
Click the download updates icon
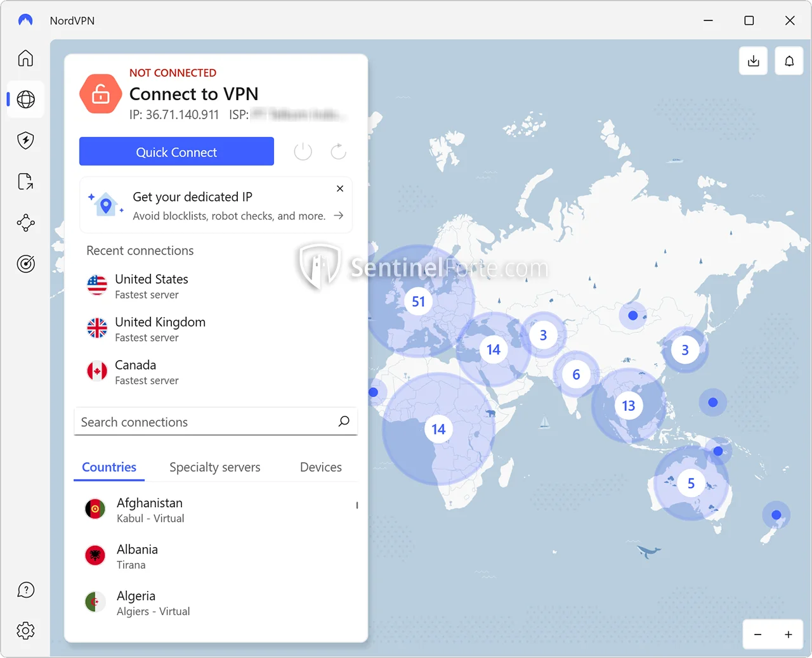(x=754, y=61)
